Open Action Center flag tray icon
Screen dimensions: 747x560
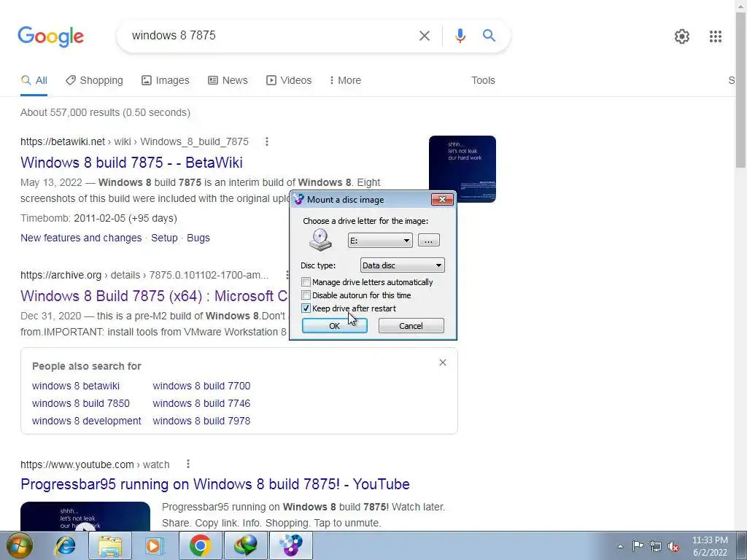point(638,545)
